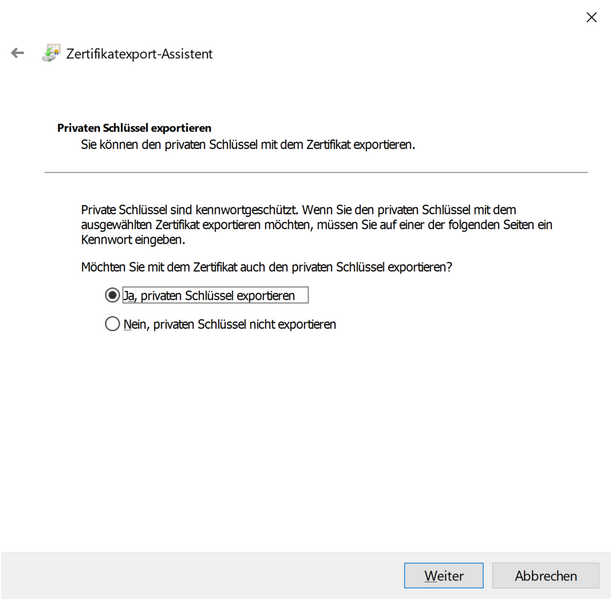The image size is (612, 600).
Task: Click the certificate export wizard icon
Action: [50, 54]
